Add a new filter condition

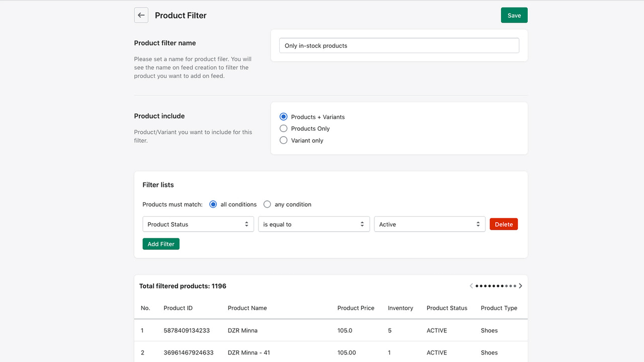click(x=161, y=243)
